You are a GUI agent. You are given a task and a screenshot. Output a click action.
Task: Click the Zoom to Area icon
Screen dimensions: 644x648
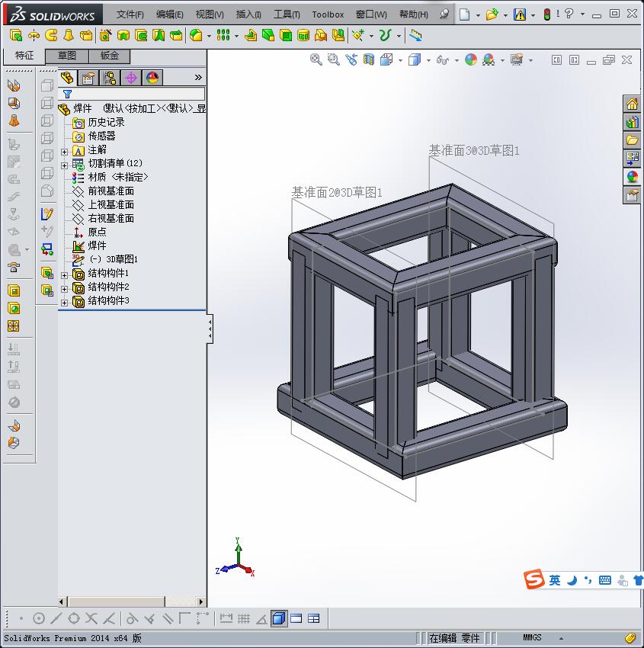333,60
